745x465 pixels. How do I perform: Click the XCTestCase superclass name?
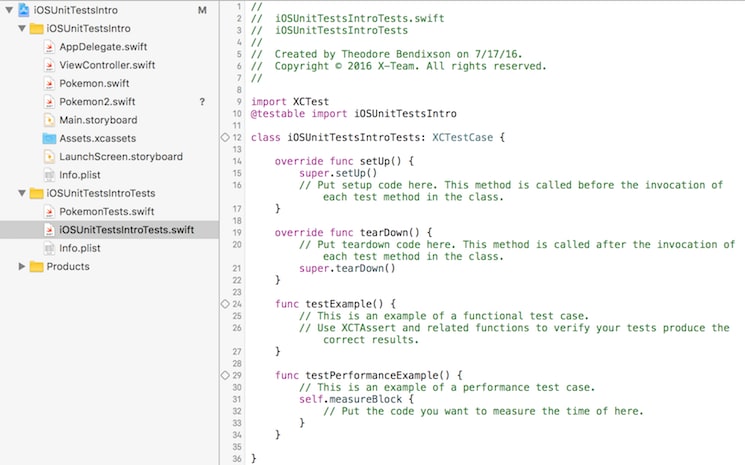pos(462,137)
